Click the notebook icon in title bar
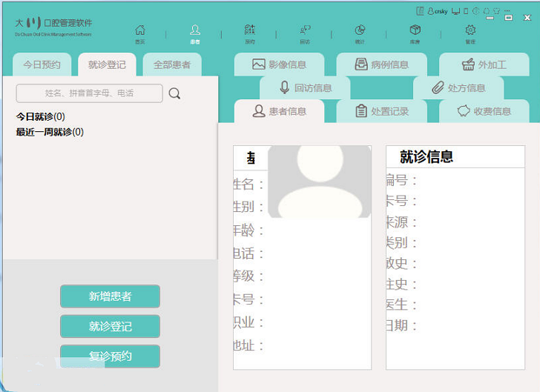Image resolution: width=540 pixels, height=392 pixels. click(420, 11)
